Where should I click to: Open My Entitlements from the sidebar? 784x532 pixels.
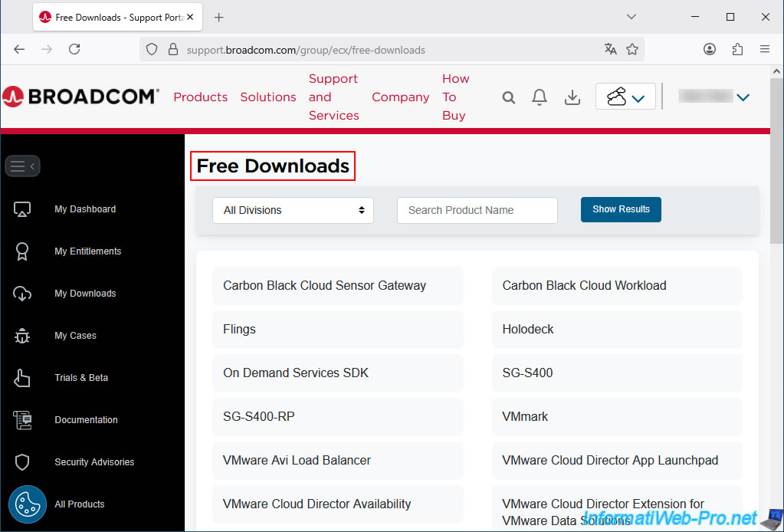(x=87, y=251)
